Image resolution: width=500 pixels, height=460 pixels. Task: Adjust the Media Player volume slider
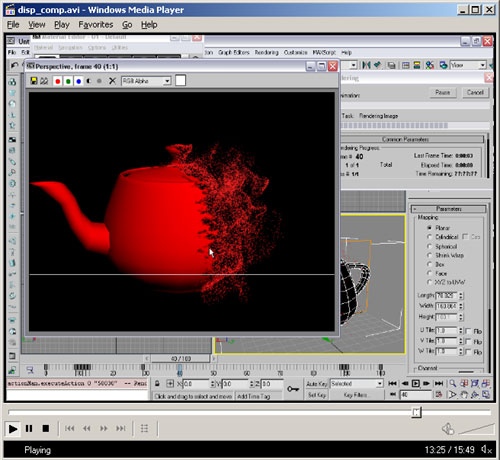tap(476, 429)
